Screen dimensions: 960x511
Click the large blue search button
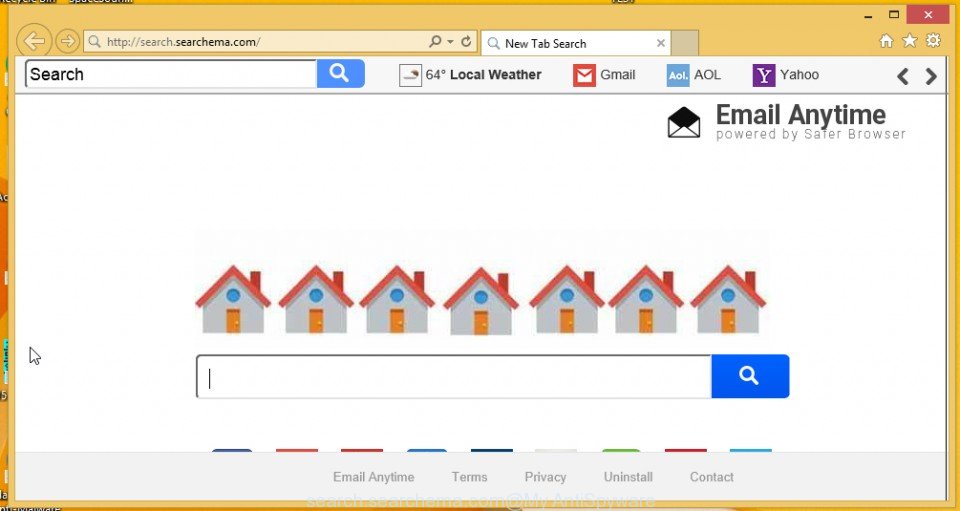750,376
